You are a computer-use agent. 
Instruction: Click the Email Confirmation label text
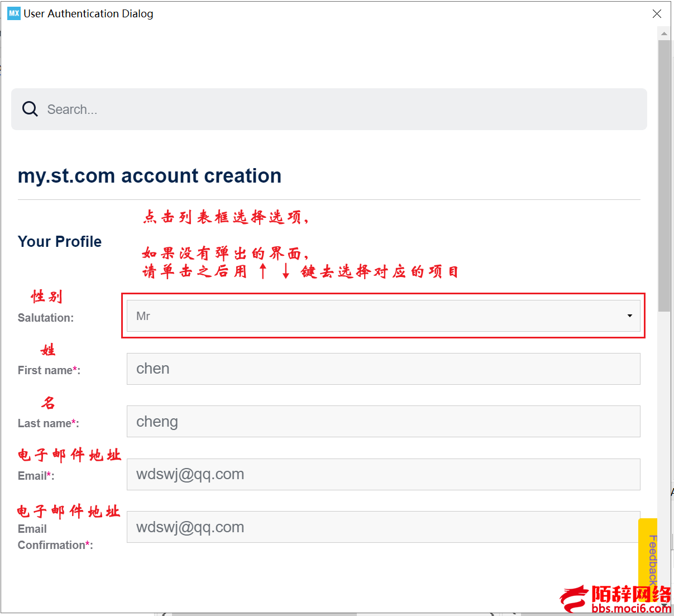[x=55, y=537]
